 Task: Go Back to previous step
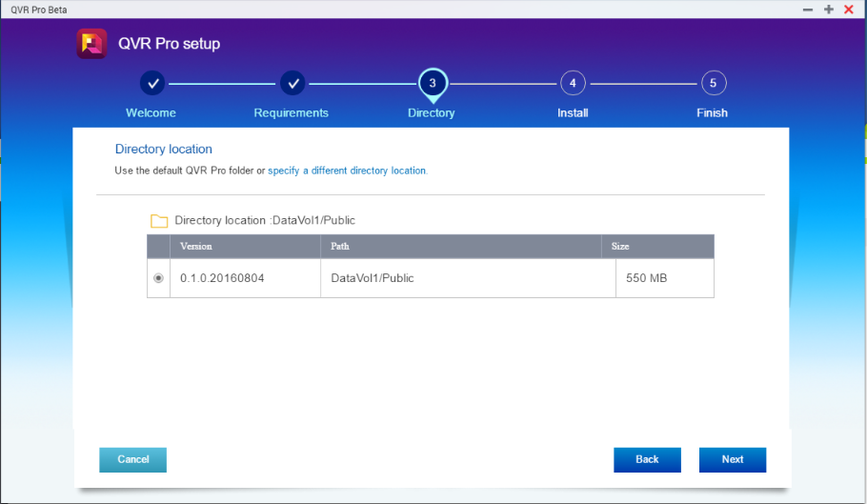pos(647,460)
